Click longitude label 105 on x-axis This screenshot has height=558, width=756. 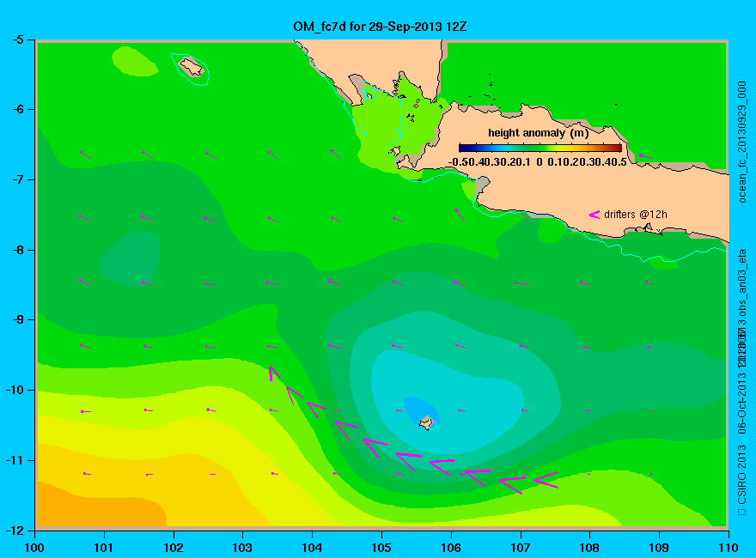click(381, 548)
